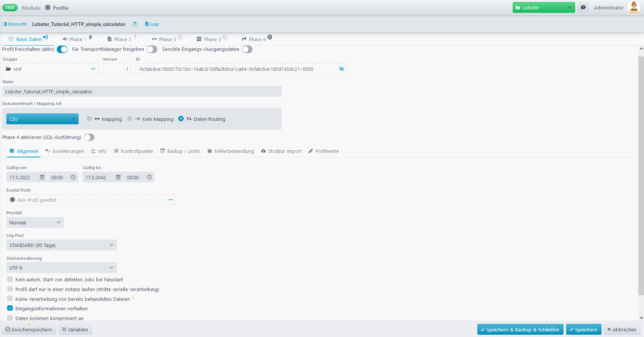Viewport: 644px width, 337px height.
Task: Expand the Priorität Normal dropdown
Action: [35, 223]
